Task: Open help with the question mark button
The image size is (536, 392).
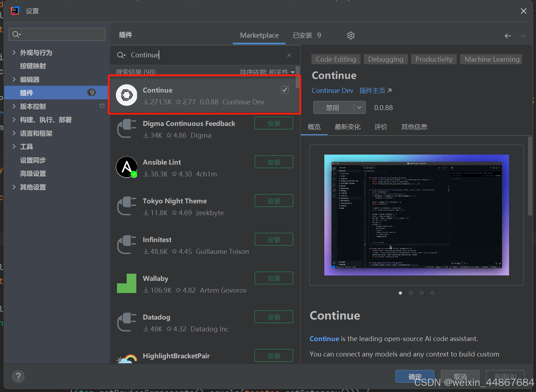Action: [18, 377]
